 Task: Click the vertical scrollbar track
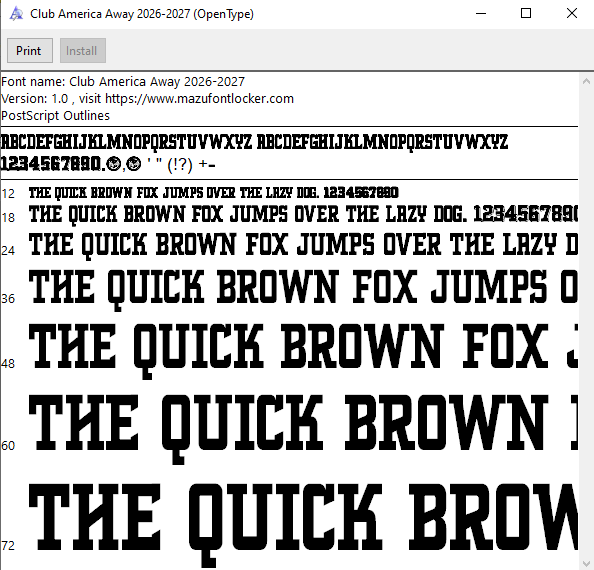coord(586,322)
